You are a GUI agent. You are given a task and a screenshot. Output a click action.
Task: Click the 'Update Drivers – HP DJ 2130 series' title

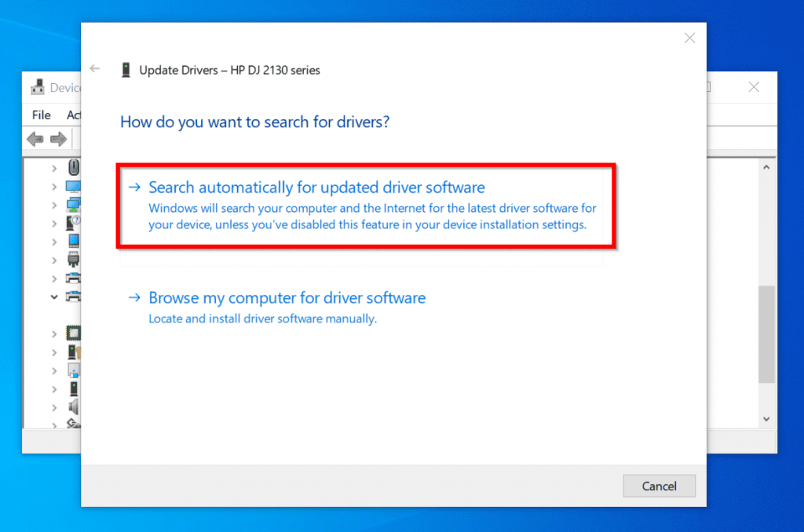click(x=229, y=70)
